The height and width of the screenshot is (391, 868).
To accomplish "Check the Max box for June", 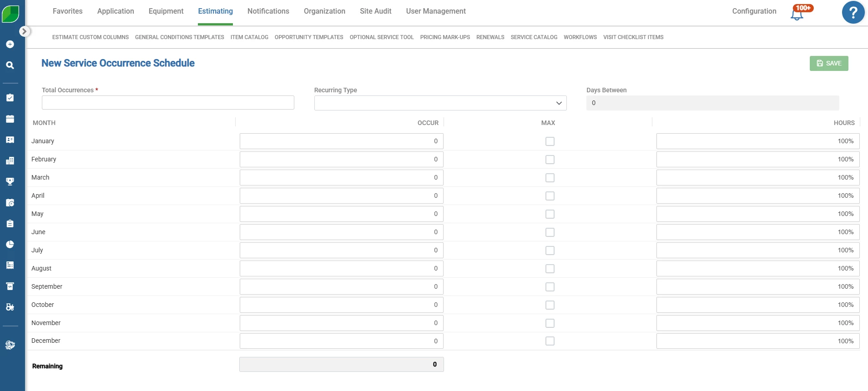I will tap(550, 232).
